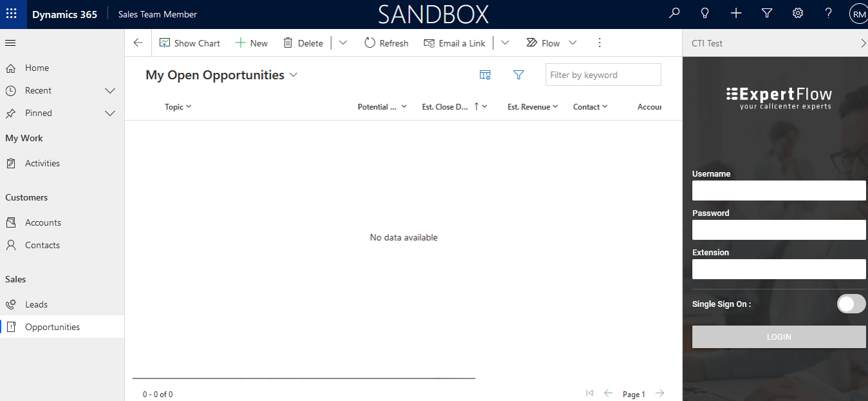The height and width of the screenshot is (401, 868).
Task: Open the edit columns icon
Action: coord(486,75)
